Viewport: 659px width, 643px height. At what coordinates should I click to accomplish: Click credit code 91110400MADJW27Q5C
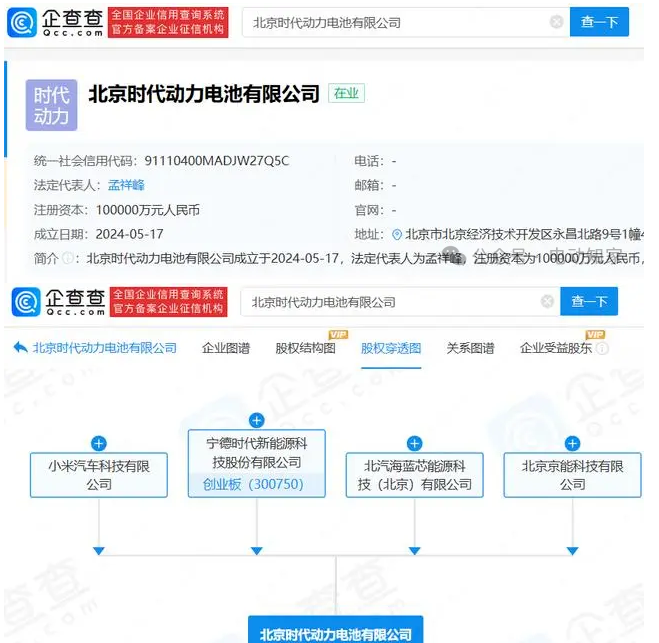click(x=217, y=161)
